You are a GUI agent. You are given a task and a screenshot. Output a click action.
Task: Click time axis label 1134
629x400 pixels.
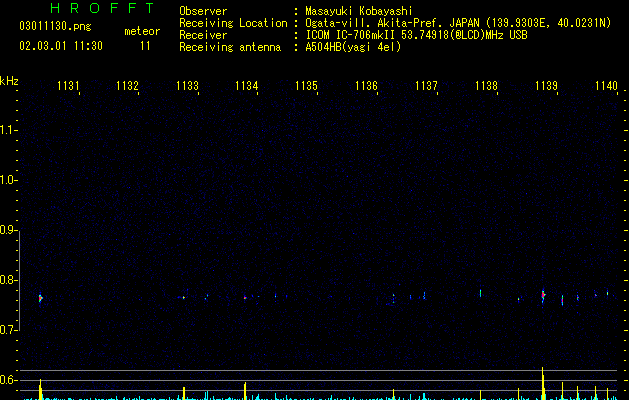point(246,86)
